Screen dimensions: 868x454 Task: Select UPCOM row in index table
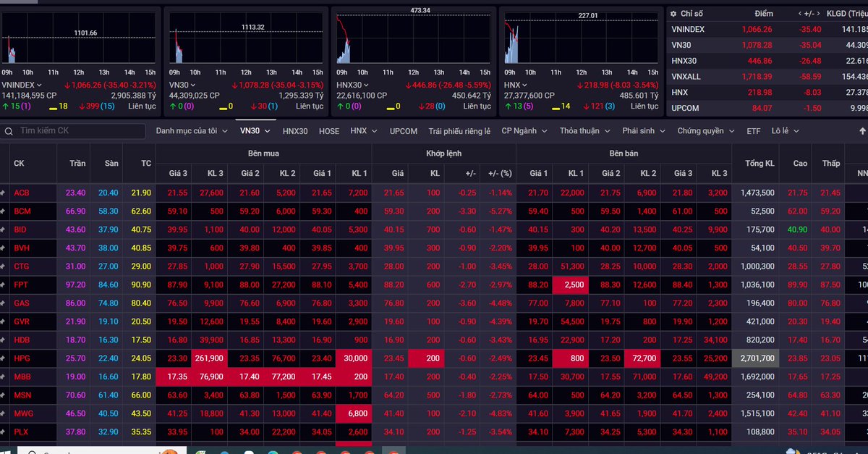[767, 108]
